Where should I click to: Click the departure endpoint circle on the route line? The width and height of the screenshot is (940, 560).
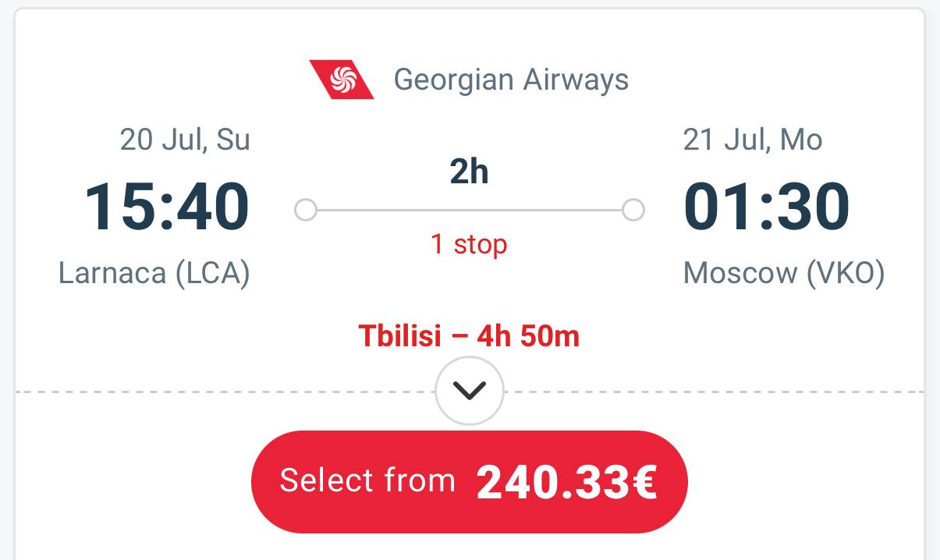pyautogui.click(x=306, y=210)
